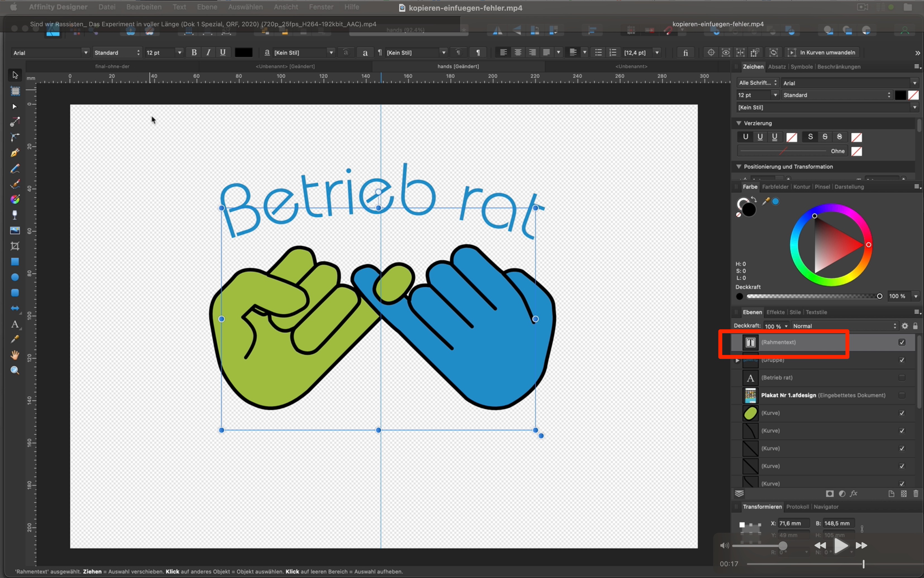The height and width of the screenshot is (578, 924).
Task: Switch to the Effekte tab
Action: pyautogui.click(x=775, y=312)
